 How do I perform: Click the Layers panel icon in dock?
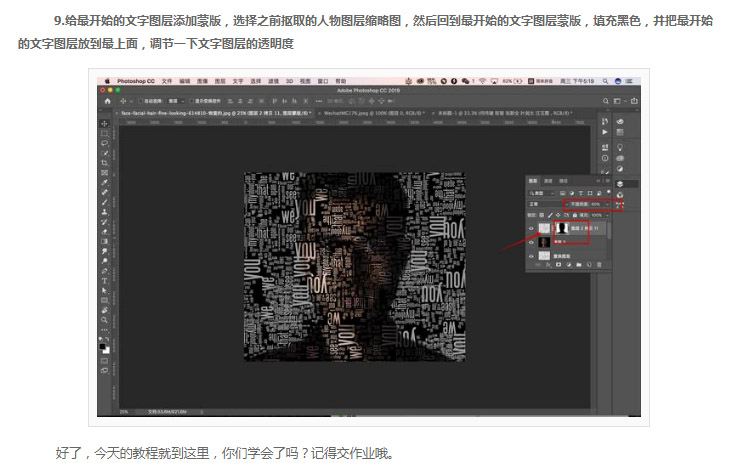pyautogui.click(x=620, y=184)
